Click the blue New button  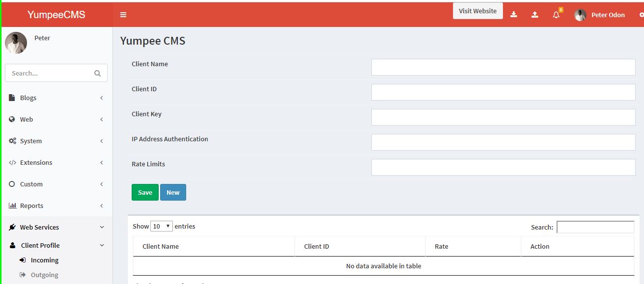(x=173, y=192)
